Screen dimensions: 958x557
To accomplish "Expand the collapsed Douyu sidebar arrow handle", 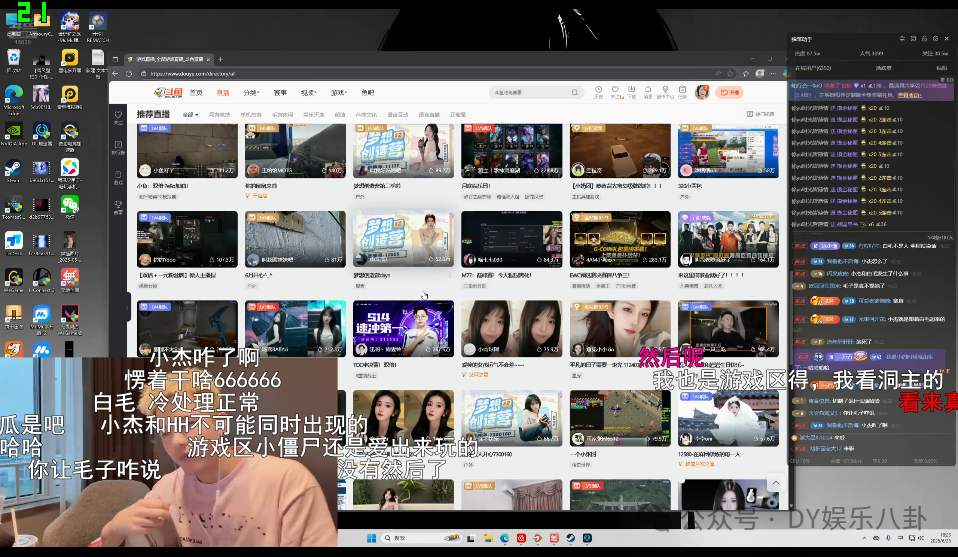I will tap(128, 307).
